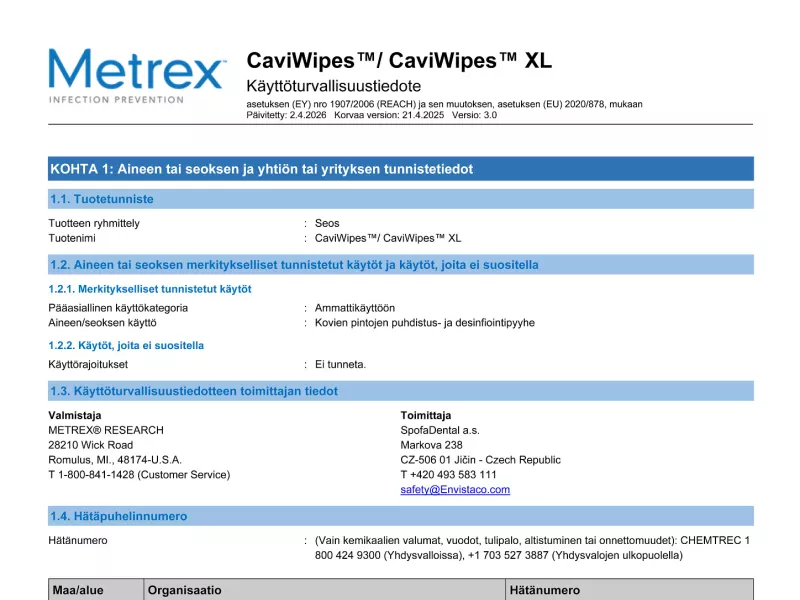The image size is (800, 600).
Task: Click the KOHTA 1 section header
Action: tap(401, 169)
